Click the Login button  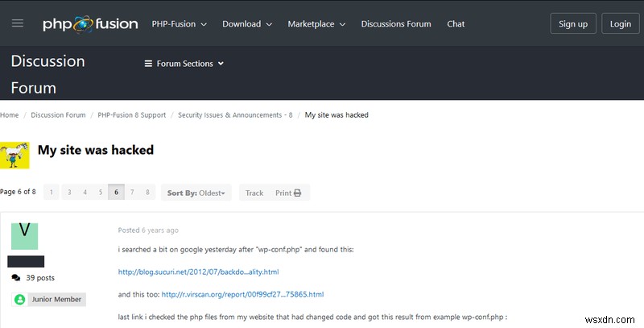tap(621, 24)
